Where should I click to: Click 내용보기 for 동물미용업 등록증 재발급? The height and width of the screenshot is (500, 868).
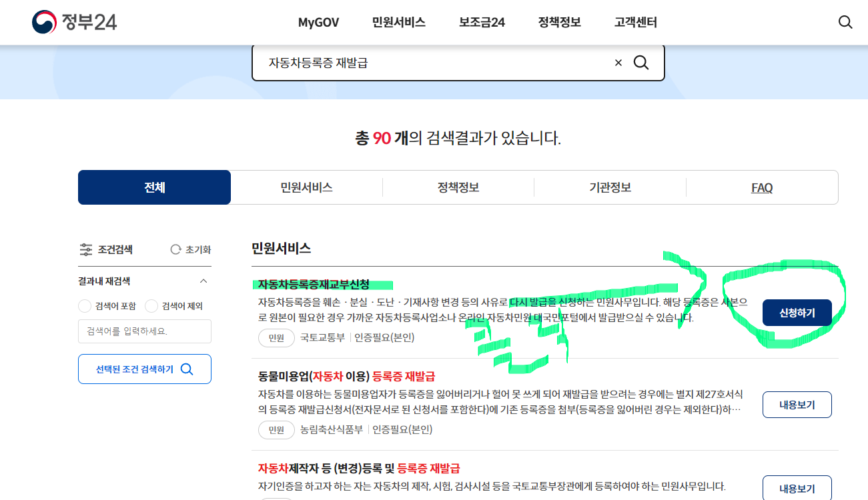(x=797, y=405)
